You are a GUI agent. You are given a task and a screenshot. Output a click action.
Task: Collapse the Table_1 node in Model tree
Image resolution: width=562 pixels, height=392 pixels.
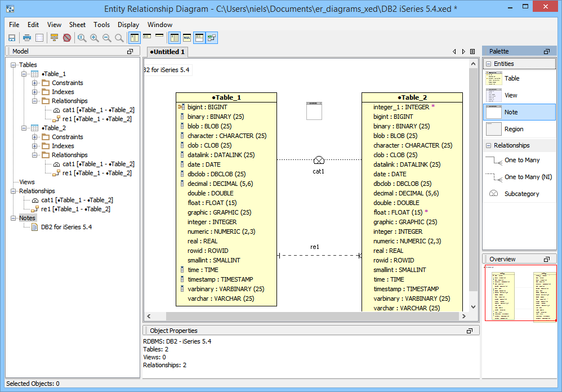24,74
